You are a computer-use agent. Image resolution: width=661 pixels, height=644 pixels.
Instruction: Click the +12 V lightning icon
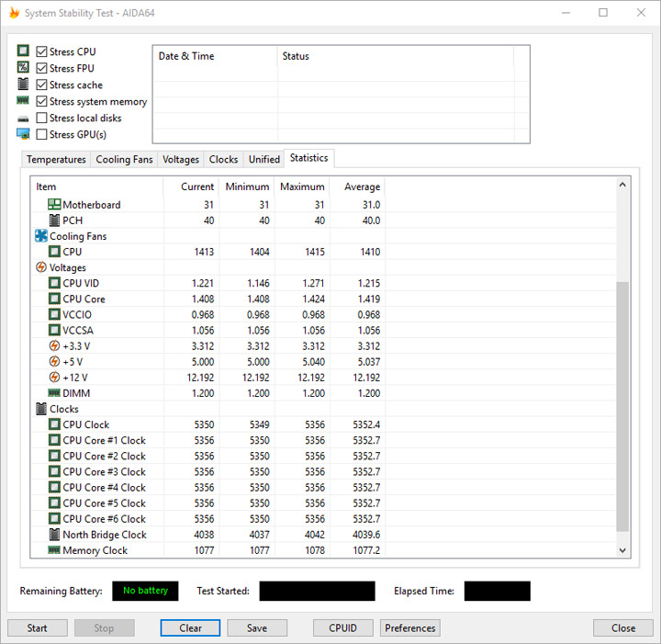[54, 378]
